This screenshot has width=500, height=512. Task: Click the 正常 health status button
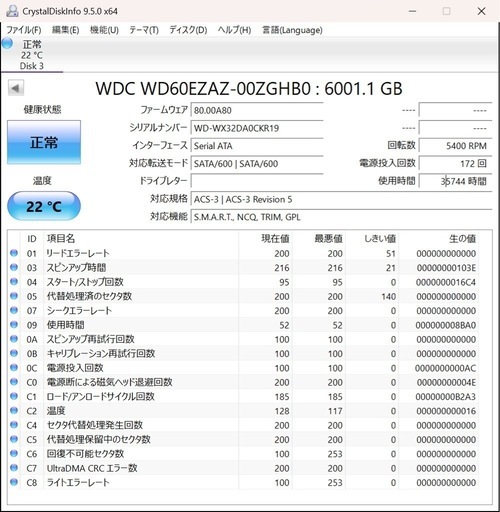pyautogui.click(x=44, y=142)
